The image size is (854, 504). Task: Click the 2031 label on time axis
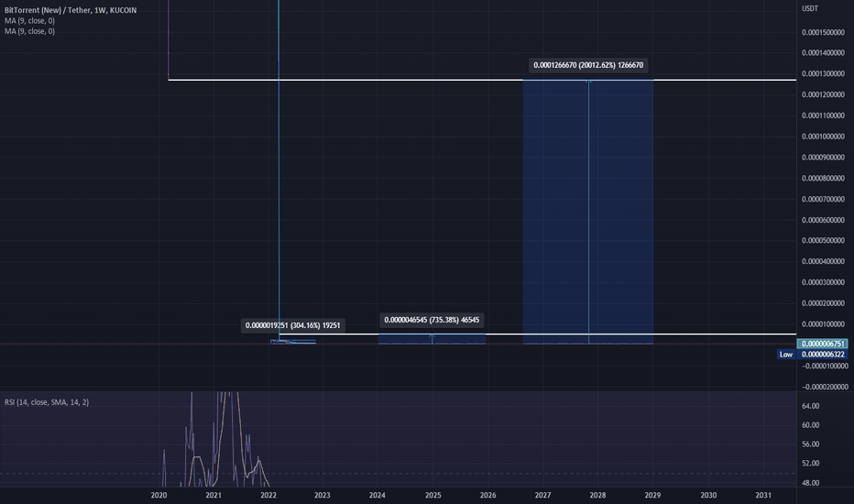click(x=763, y=495)
